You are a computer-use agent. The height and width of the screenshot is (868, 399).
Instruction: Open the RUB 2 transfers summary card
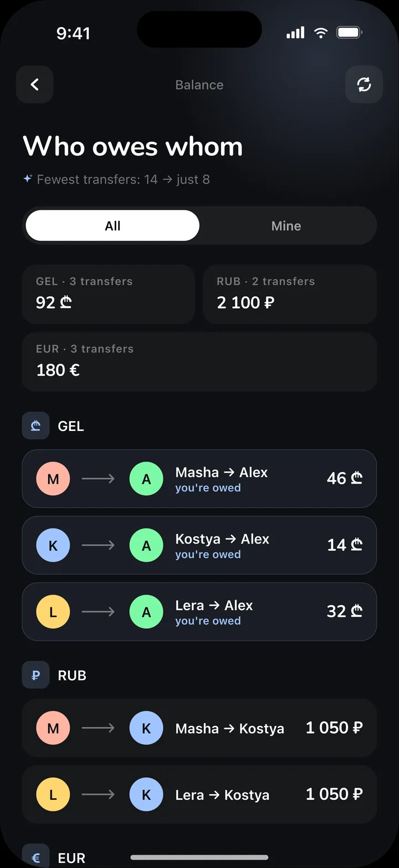click(290, 295)
